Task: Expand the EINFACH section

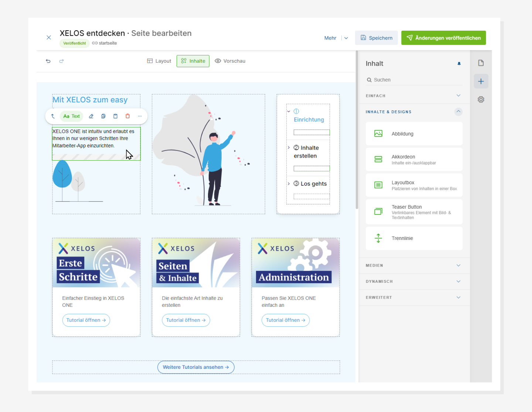Action: pyautogui.click(x=414, y=96)
